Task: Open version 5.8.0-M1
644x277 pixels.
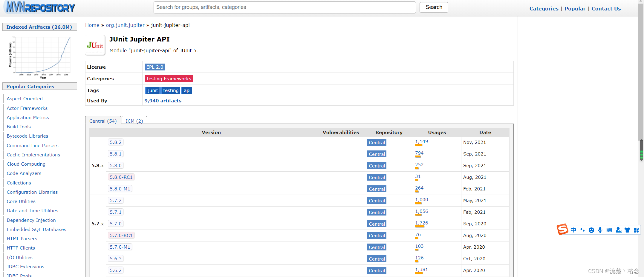Action: pyautogui.click(x=120, y=189)
